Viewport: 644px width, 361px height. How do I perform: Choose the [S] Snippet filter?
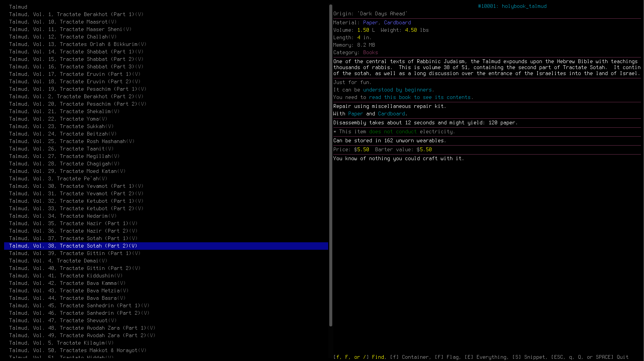530,357
